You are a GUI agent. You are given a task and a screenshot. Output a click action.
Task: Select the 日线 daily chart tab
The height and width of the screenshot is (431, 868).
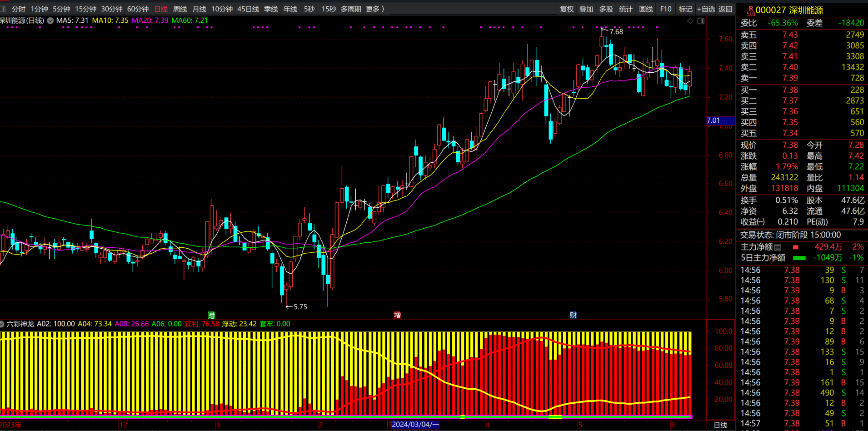pos(161,9)
